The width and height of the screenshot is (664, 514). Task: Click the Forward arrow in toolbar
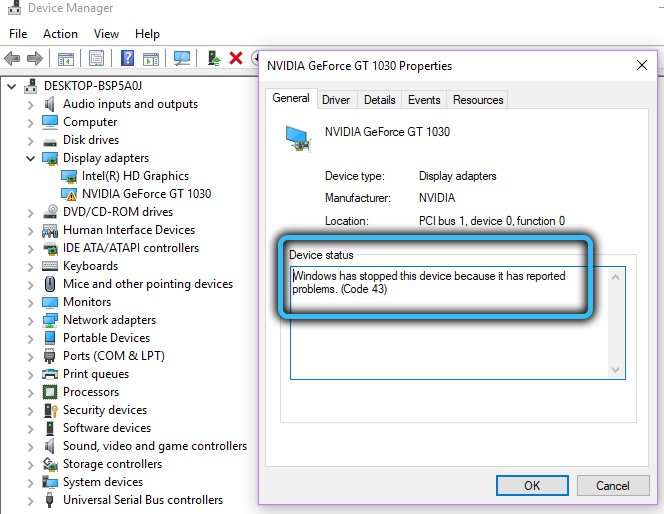click(36, 58)
